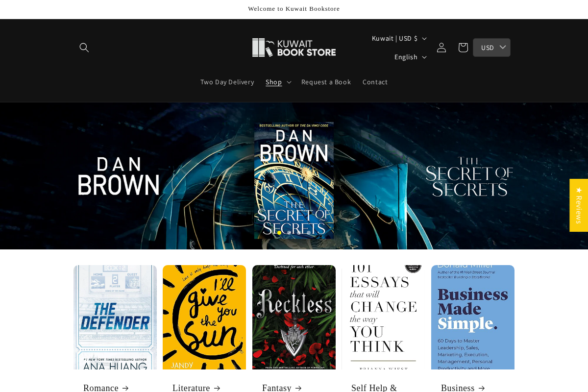Screen dimensions: 588x392
Task: Click the Kuwait Book Store logo
Action: coord(294,47)
